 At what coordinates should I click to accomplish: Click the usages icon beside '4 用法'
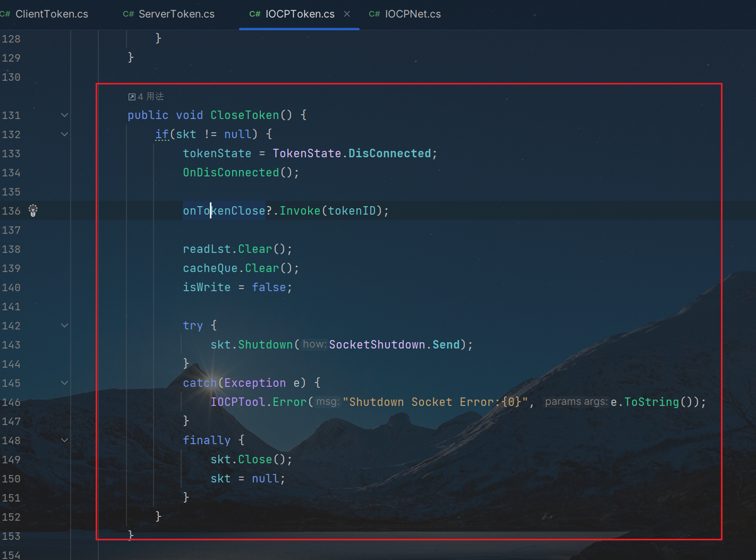point(132,97)
